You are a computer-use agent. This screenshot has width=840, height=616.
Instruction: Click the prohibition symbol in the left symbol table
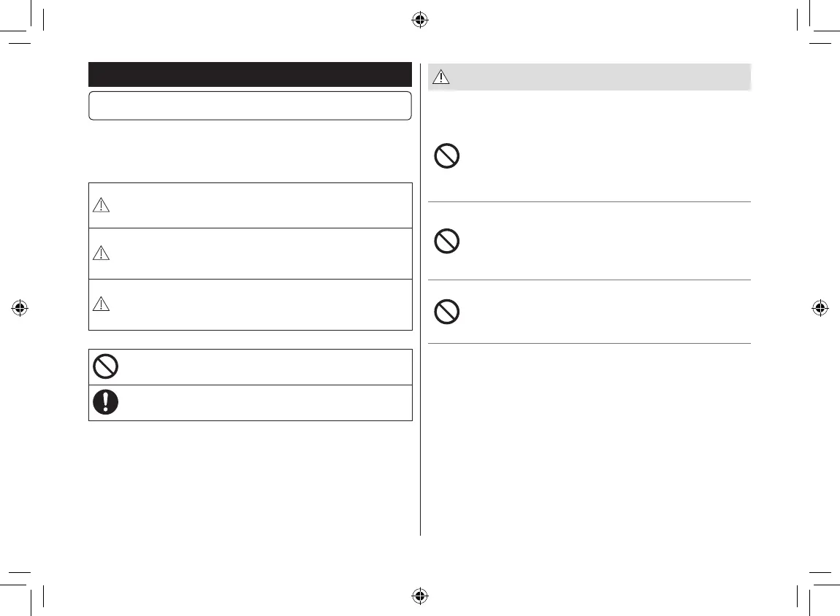106,366
